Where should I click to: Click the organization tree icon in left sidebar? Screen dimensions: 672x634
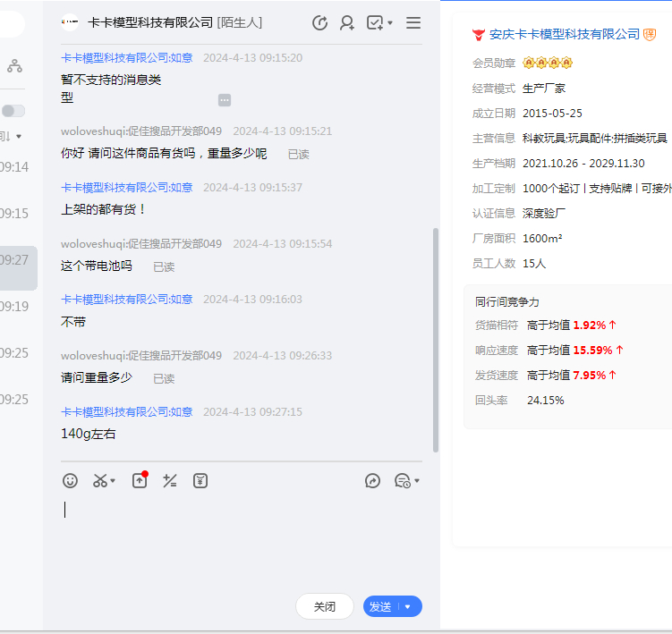coord(14,65)
